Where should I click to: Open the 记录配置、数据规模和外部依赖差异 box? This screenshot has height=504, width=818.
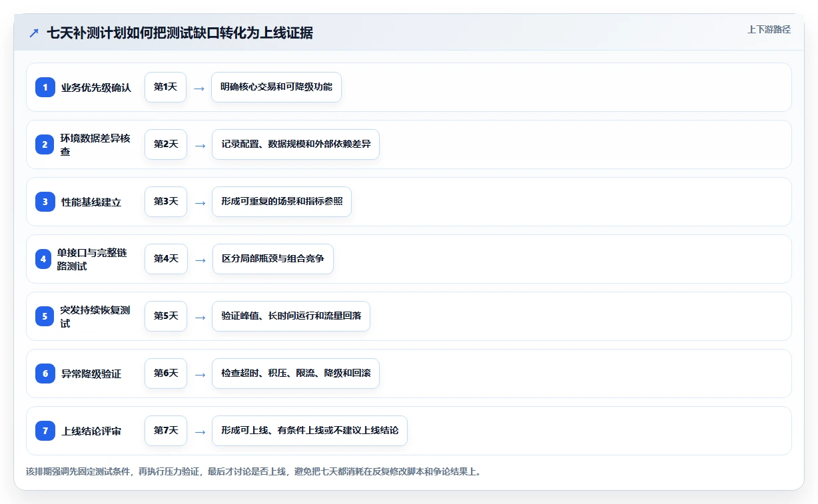296,144
